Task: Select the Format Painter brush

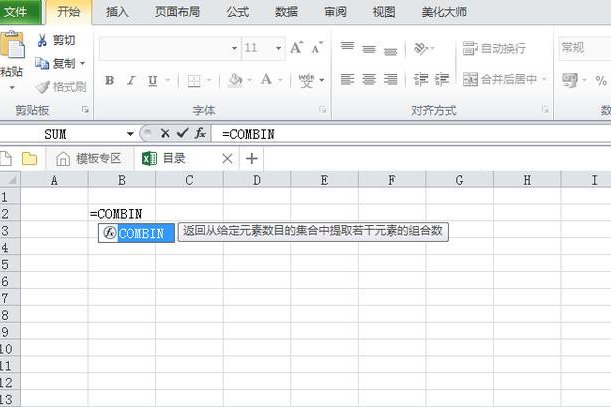Action: (60, 87)
